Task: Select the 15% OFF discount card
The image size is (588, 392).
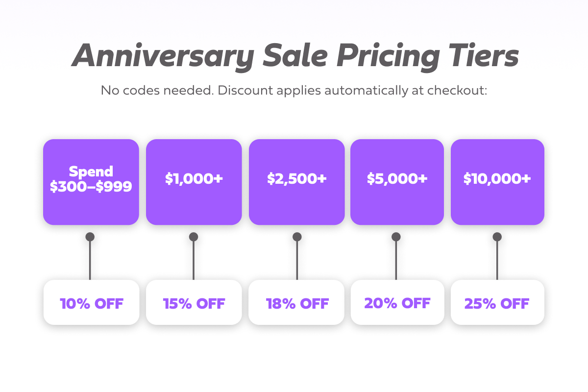Action: click(x=194, y=303)
